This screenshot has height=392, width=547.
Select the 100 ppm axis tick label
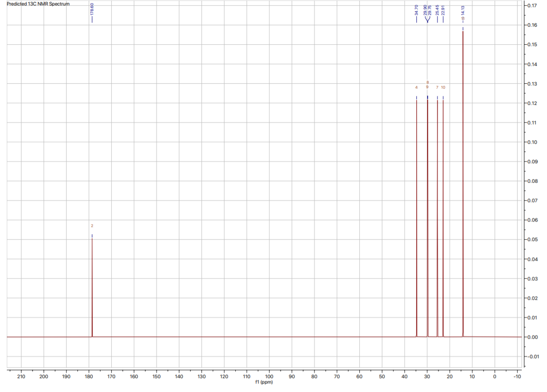click(270, 375)
